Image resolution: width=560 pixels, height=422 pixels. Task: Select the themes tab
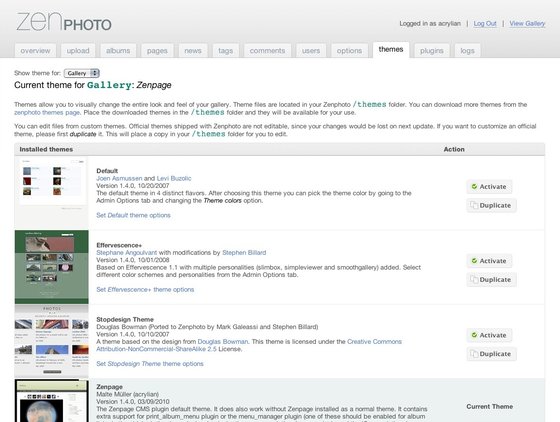(x=391, y=50)
